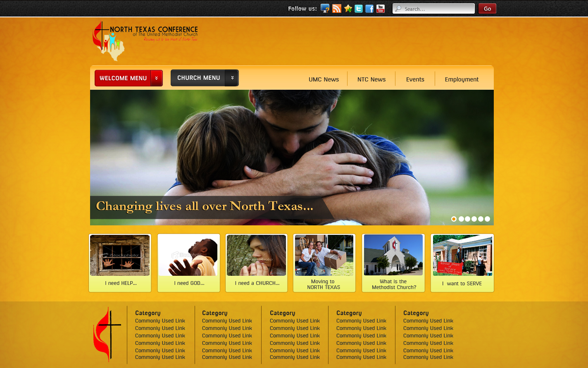Select the last slideshow indicator dot
The width and height of the screenshot is (588, 368).
[488, 219]
